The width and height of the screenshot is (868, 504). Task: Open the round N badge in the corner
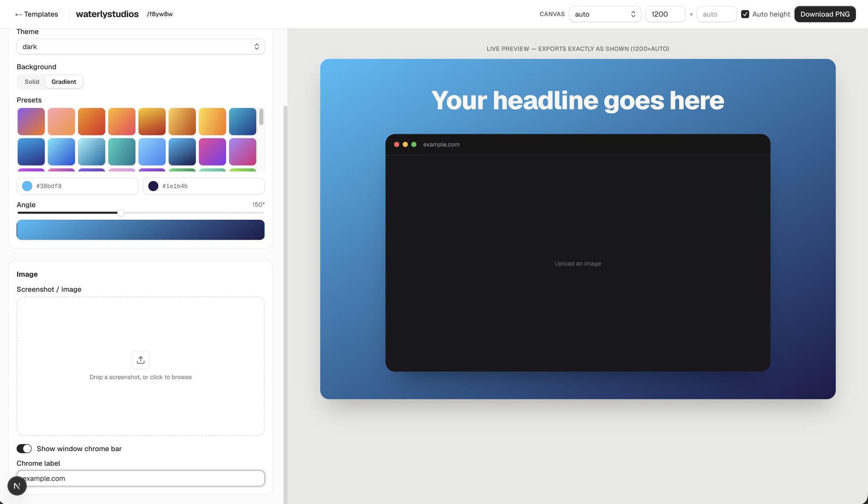[x=17, y=486]
